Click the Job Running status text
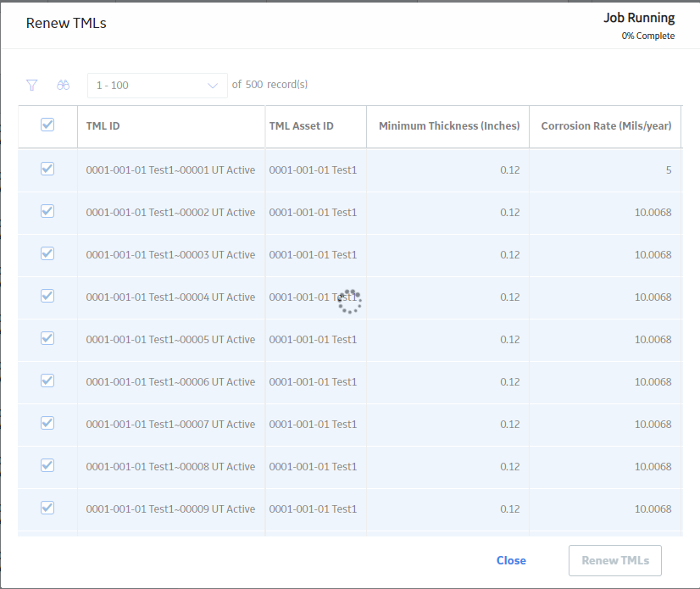 click(639, 18)
